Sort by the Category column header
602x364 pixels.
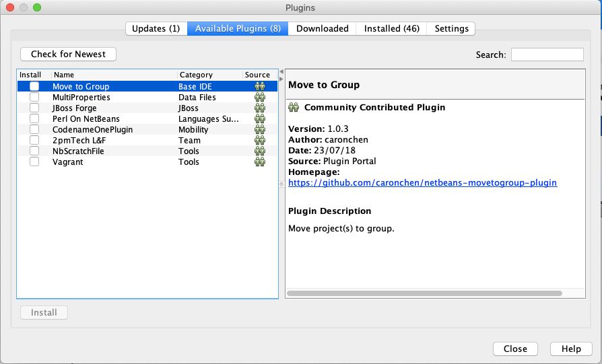(x=210, y=75)
